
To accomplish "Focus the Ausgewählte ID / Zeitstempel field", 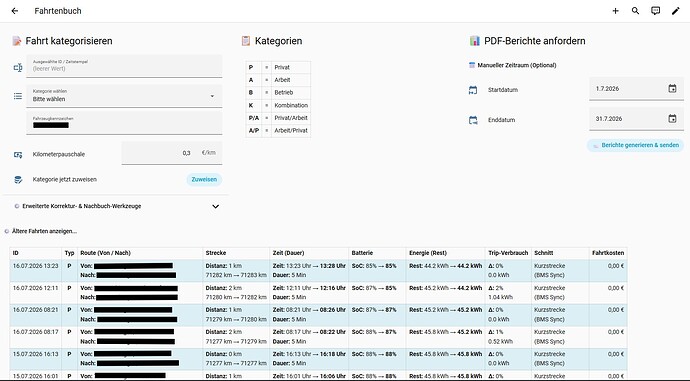I will coord(124,66).
